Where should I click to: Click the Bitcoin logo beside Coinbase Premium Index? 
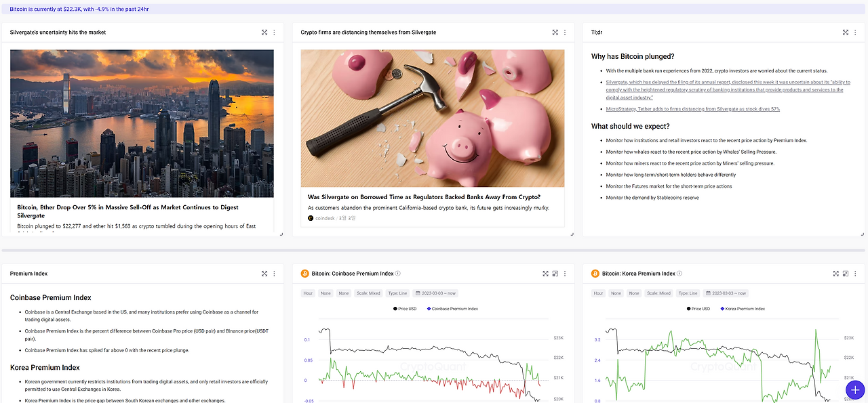305,274
